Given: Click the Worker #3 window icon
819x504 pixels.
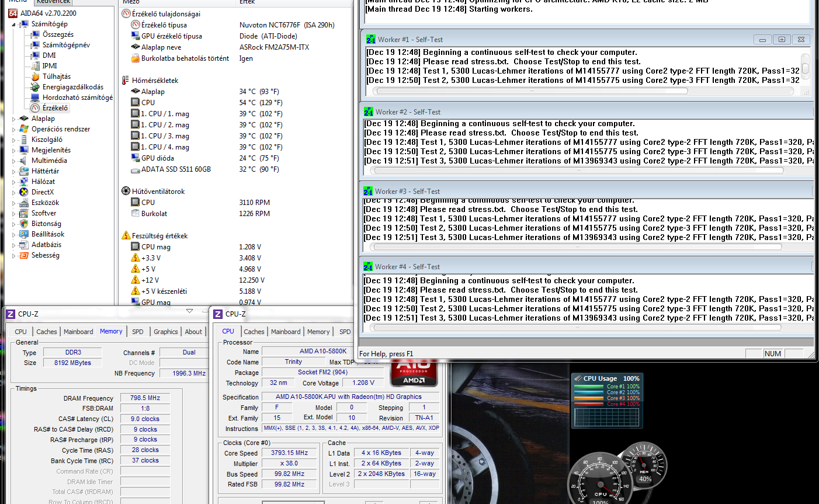Looking at the screenshot, I should coord(368,192).
